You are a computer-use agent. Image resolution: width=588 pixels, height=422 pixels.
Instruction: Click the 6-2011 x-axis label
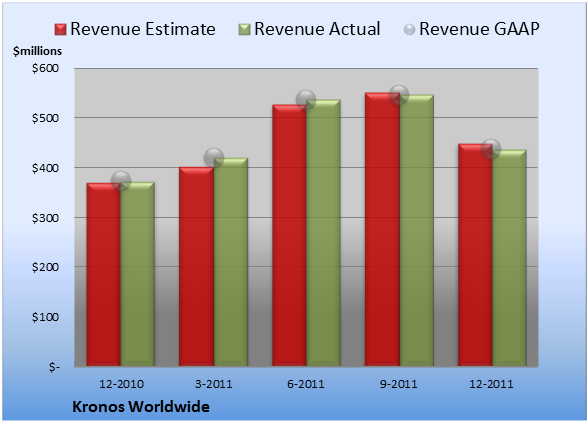pos(306,384)
